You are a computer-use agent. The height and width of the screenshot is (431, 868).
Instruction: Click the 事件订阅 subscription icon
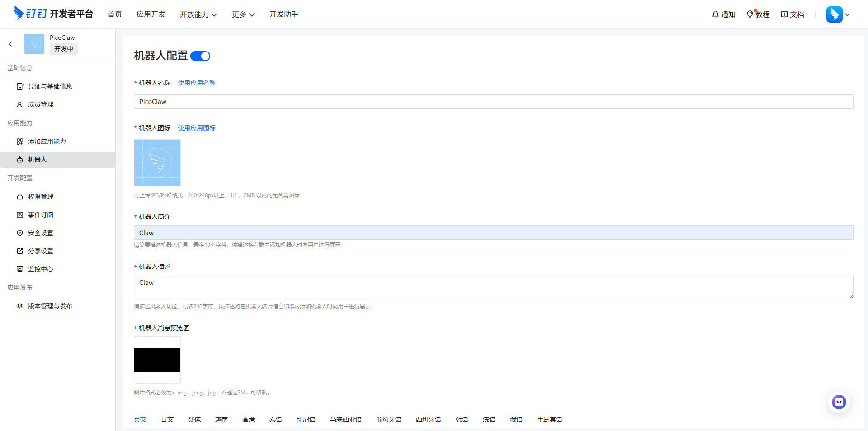(x=20, y=214)
